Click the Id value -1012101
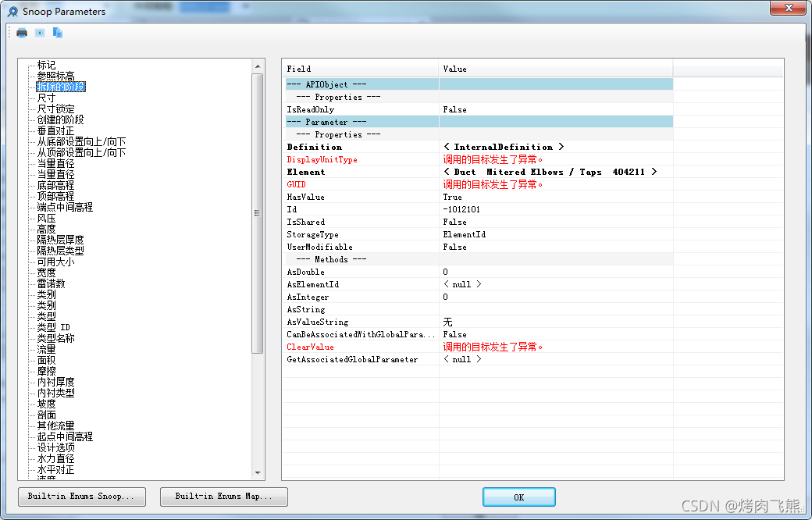Viewport: 812px width, 520px height. [x=461, y=209]
